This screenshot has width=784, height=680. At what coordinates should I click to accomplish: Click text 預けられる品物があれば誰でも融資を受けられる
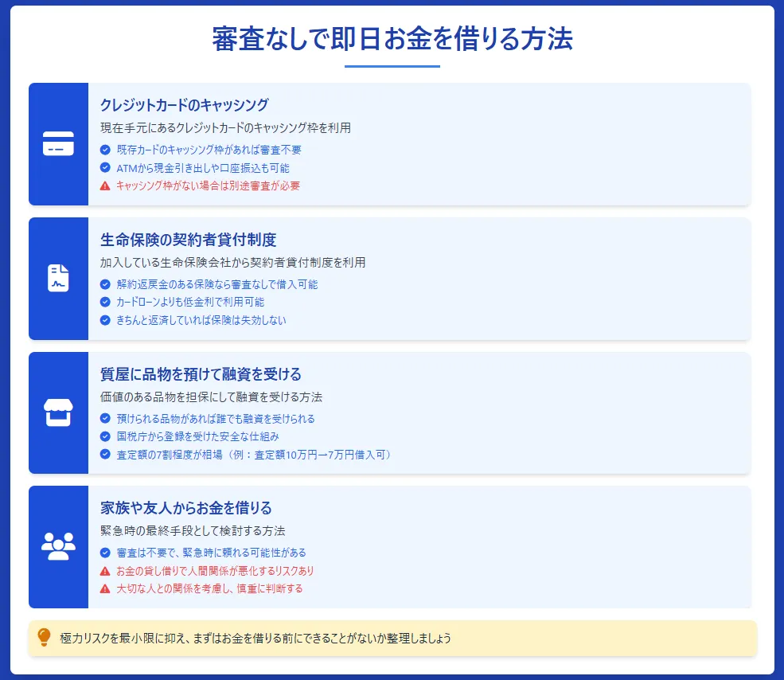[216, 418]
